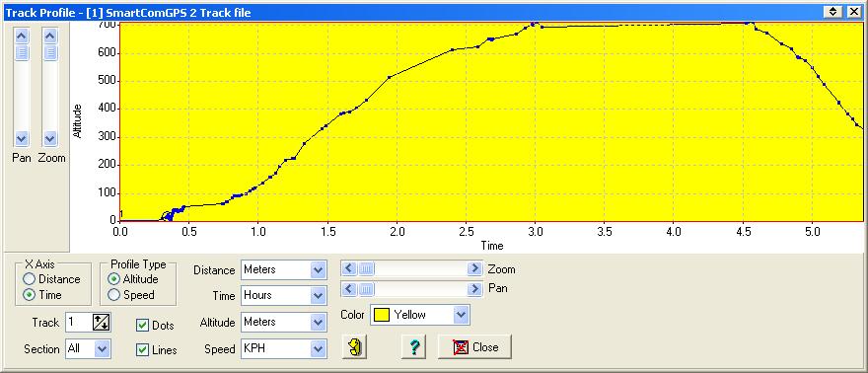
Task: Click in the Track number input field
Action: tap(79, 322)
